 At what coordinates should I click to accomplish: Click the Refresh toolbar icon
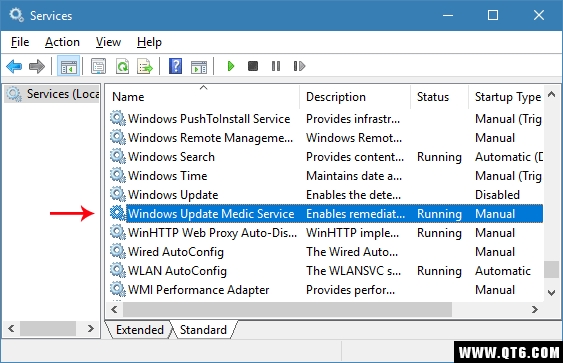pyautogui.click(x=122, y=66)
